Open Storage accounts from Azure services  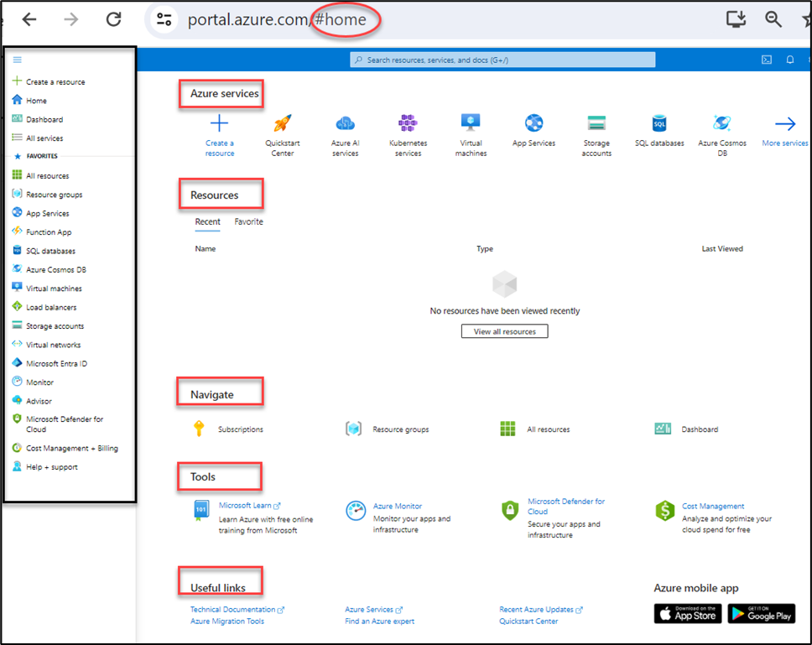[x=596, y=123]
